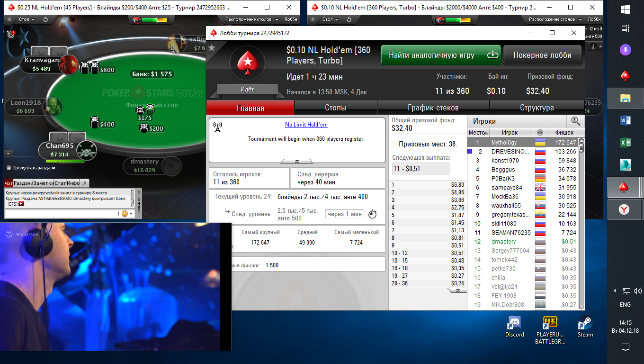This screenshot has height=364, width=644.
Task: Click the Покерное лобби button
Action: pos(542,55)
